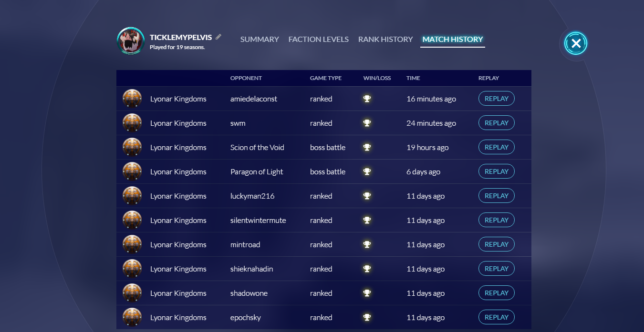Click faction crest in mintroad row
644x332 pixels.
(132, 244)
